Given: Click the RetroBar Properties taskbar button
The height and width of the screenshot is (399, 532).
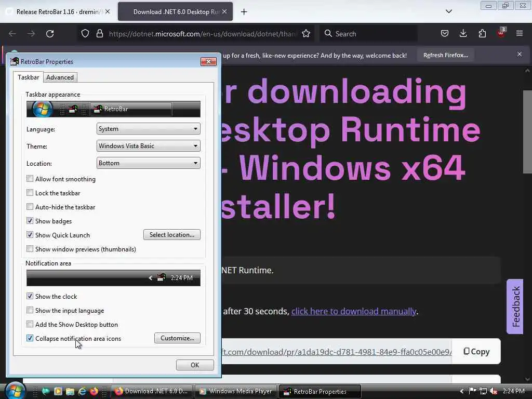Looking at the screenshot, I should (320, 391).
